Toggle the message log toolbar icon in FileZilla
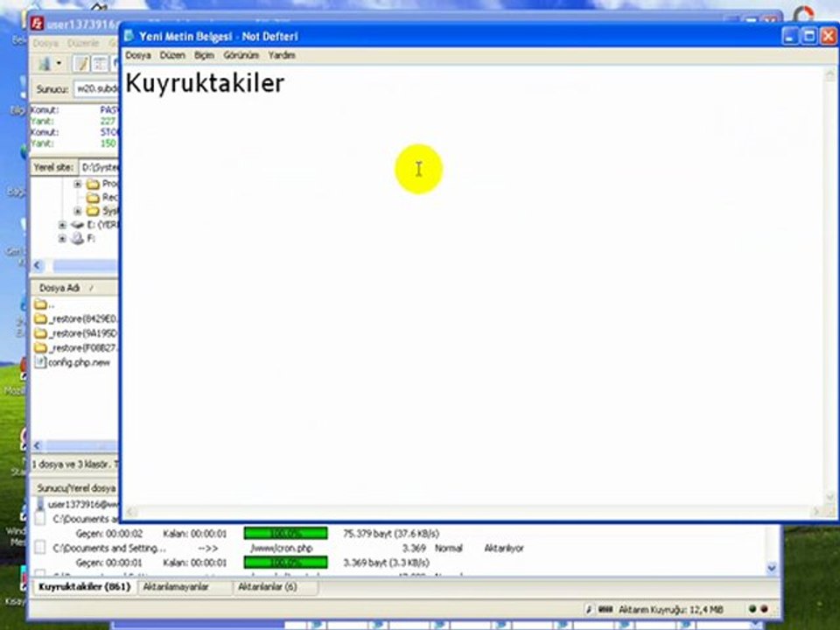 coord(81,64)
